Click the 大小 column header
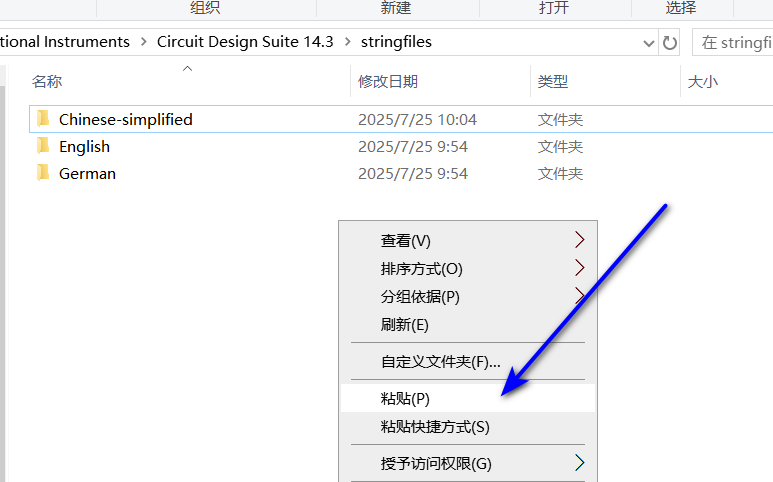This screenshot has width=773, height=482. click(702, 81)
